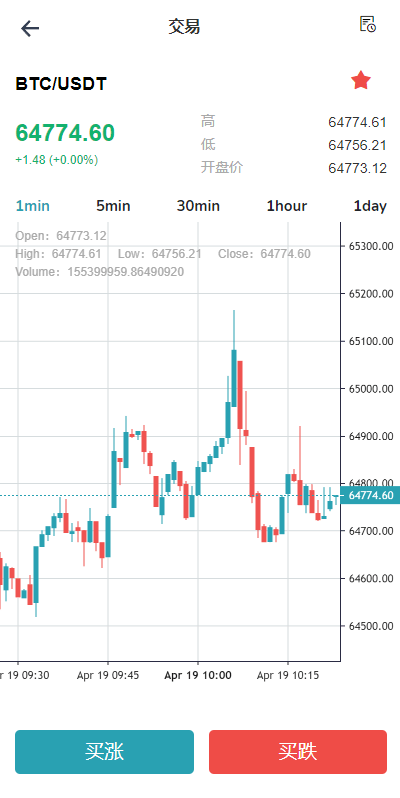The image size is (400, 798).
Task: Tap the 买涨 buy-up button
Action: point(104,752)
